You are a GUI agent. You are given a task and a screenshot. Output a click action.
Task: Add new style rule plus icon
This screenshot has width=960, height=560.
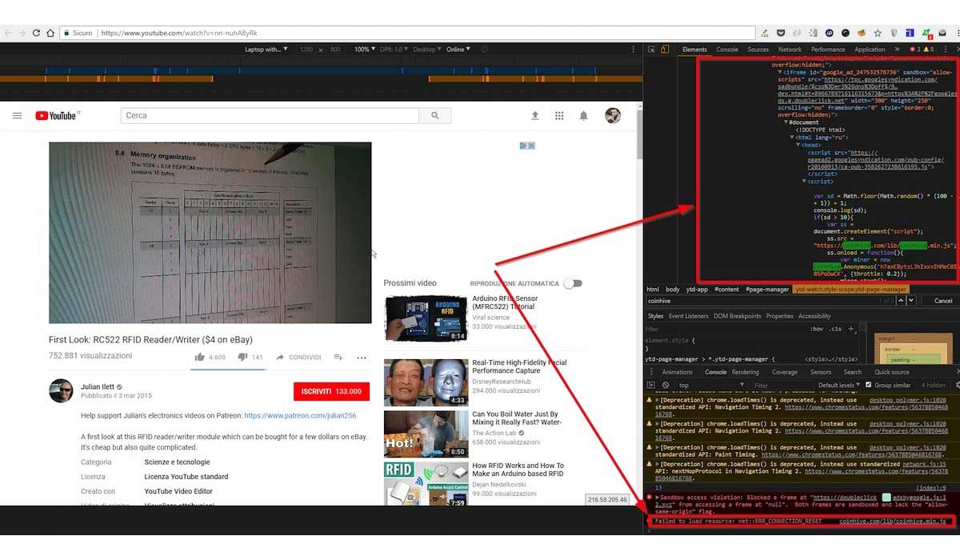pos(851,329)
